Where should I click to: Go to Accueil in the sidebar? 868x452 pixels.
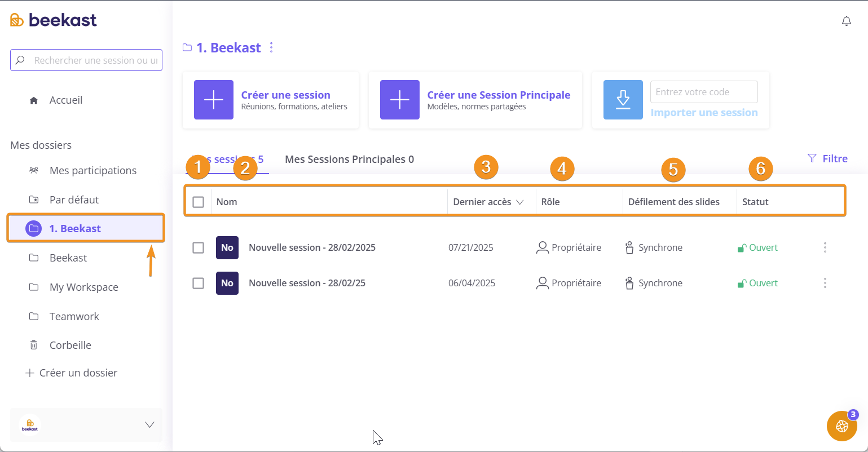pyautogui.click(x=65, y=100)
